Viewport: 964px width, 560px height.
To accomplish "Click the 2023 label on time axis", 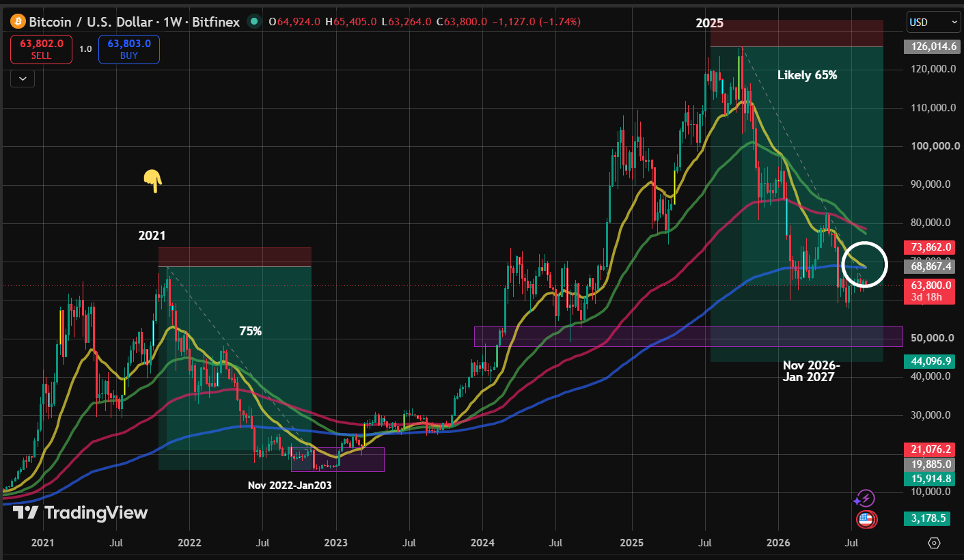I will point(335,543).
